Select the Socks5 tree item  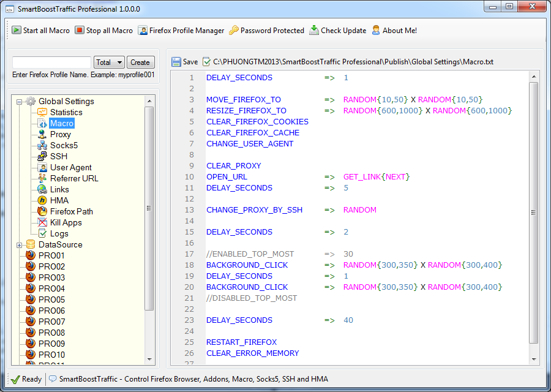coord(64,145)
